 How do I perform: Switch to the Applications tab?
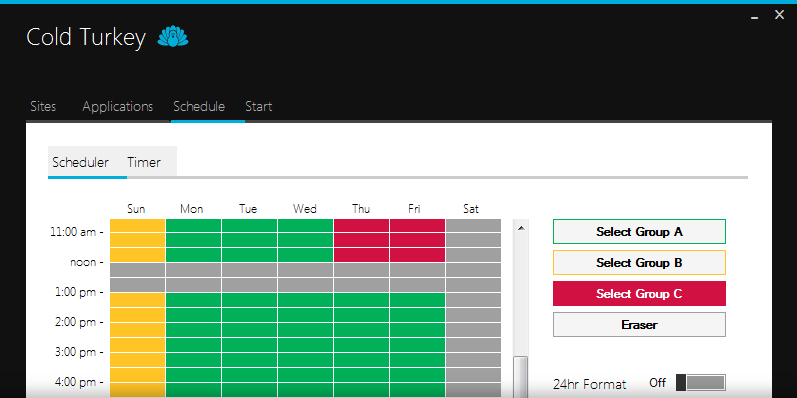click(117, 107)
